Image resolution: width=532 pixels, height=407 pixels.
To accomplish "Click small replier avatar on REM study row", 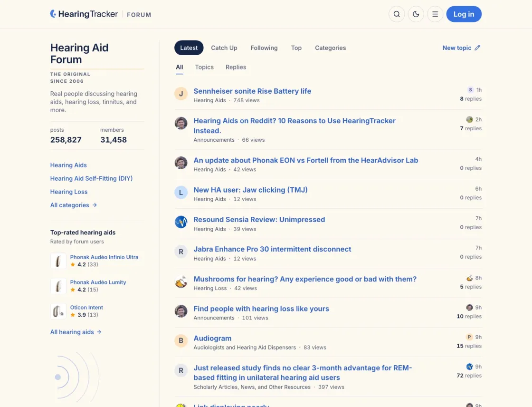I will pos(469,367).
